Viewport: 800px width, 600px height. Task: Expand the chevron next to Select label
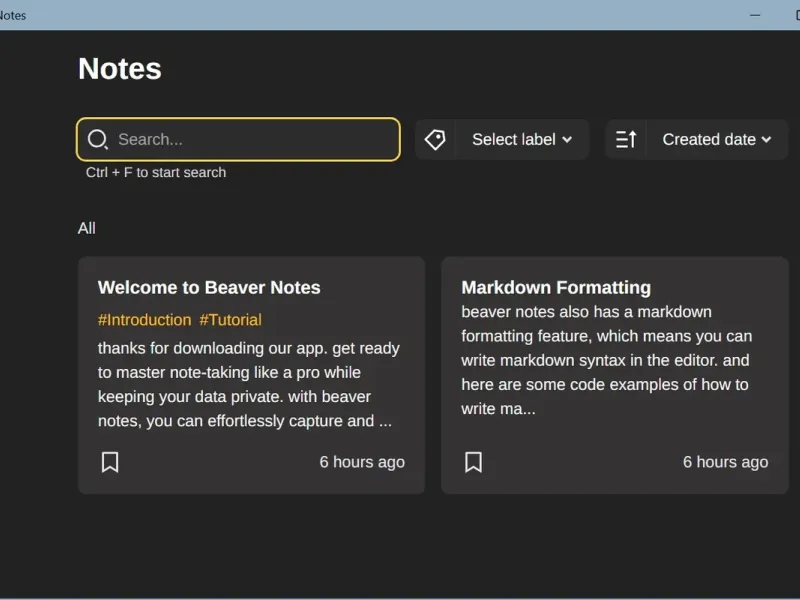point(567,140)
